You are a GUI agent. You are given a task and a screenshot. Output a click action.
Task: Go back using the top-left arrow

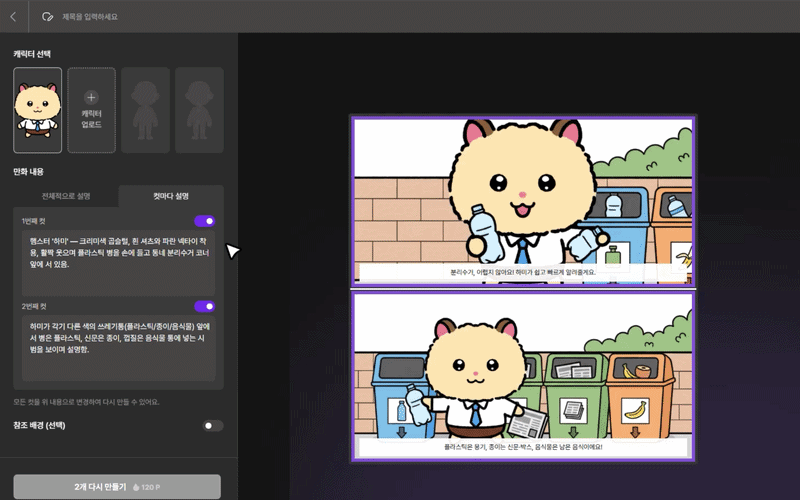pyautogui.click(x=13, y=17)
